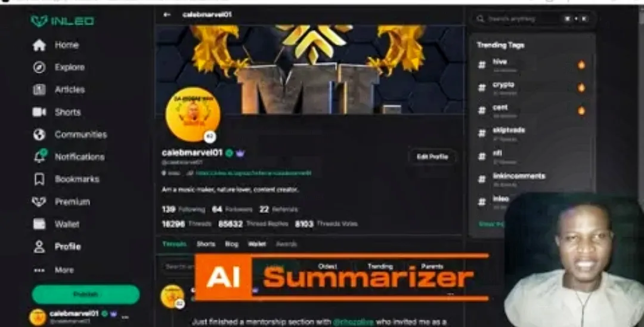This screenshot has height=327, width=644.
Task: Click the green Publish button
Action: (86, 294)
